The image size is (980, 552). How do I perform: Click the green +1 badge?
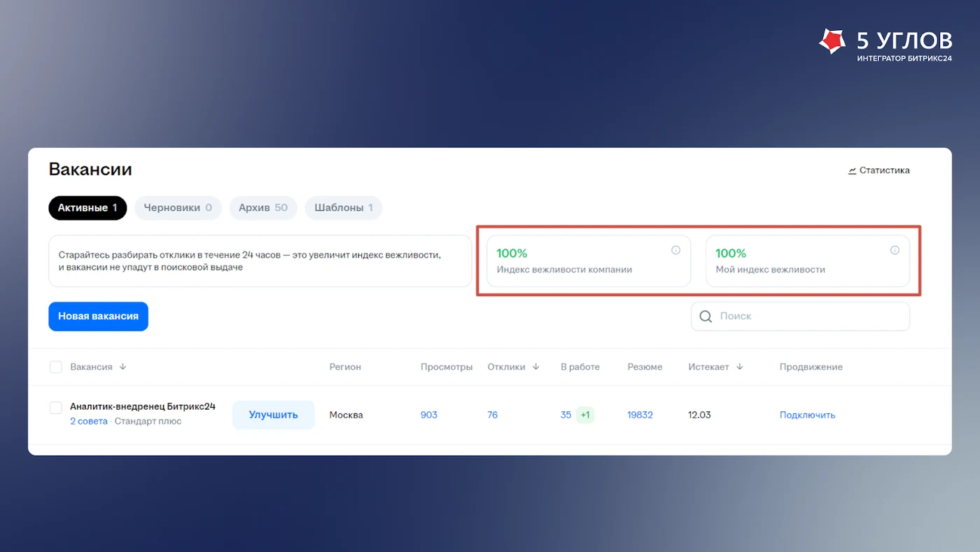pyautogui.click(x=585, y=415)
